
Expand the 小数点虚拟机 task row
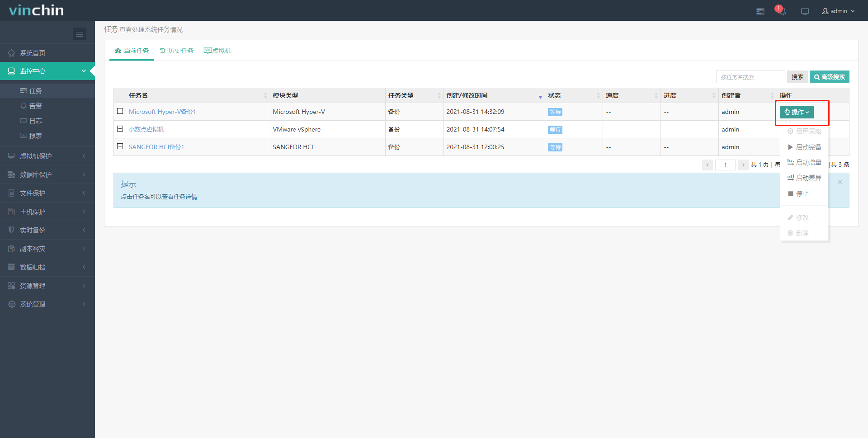click(120, 129)
